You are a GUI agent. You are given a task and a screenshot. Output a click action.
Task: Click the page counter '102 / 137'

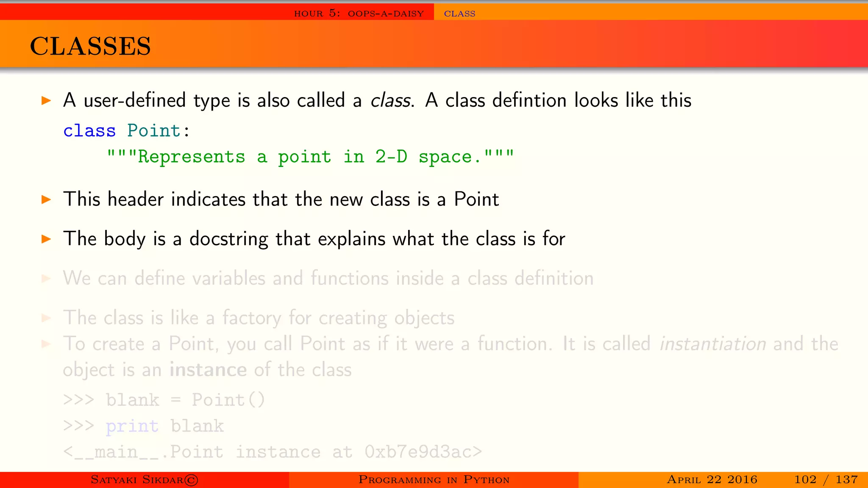826,480
